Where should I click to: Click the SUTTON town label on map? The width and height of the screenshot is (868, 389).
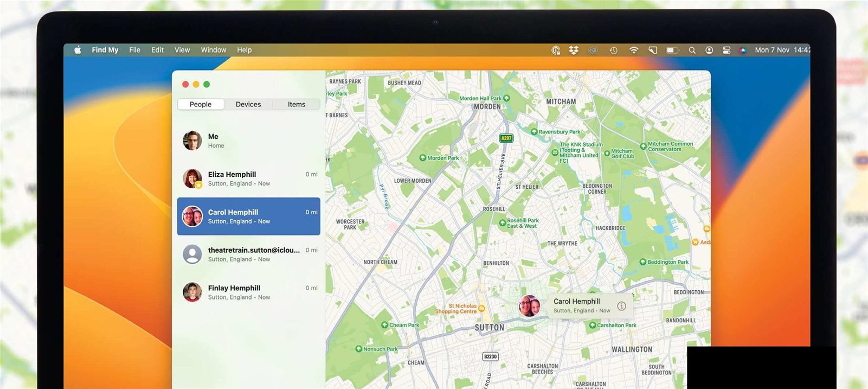click(x=490, y=328)
